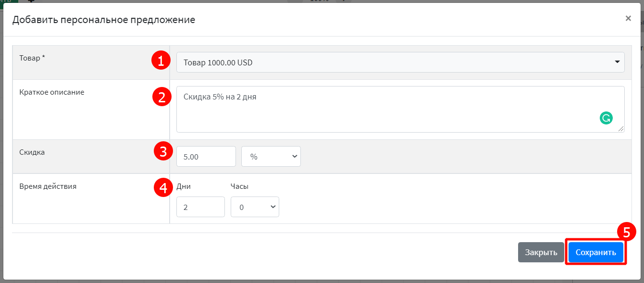Click the description textarea resize handle
Screen dimensions: 644x283
[x=621, y=129]
